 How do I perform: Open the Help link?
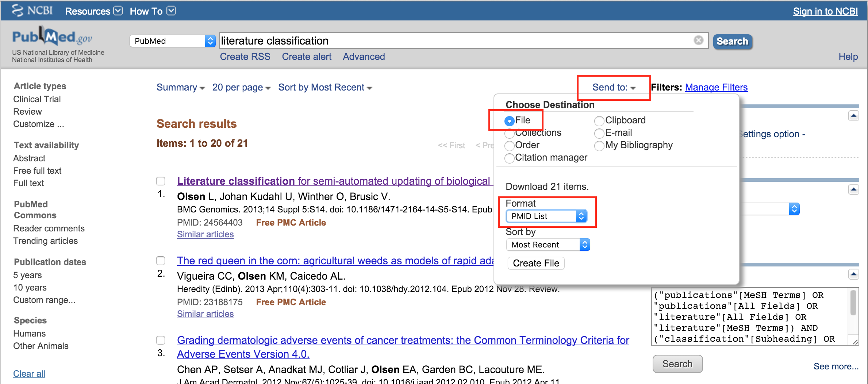(848, 57)
